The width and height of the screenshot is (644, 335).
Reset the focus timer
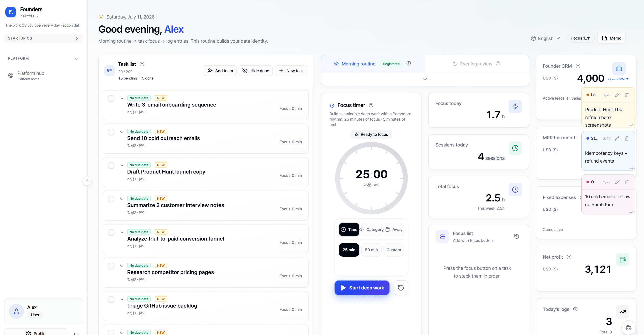click(x=401, y=288)
